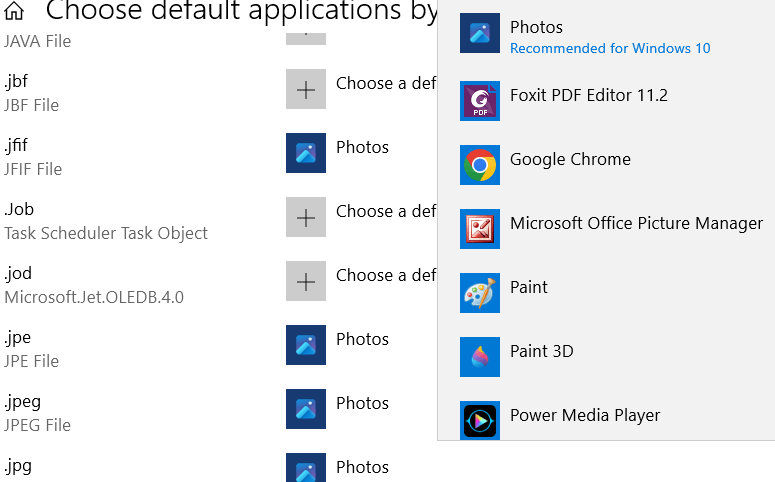Choose Google Chrome label in app list

[570, 159]
